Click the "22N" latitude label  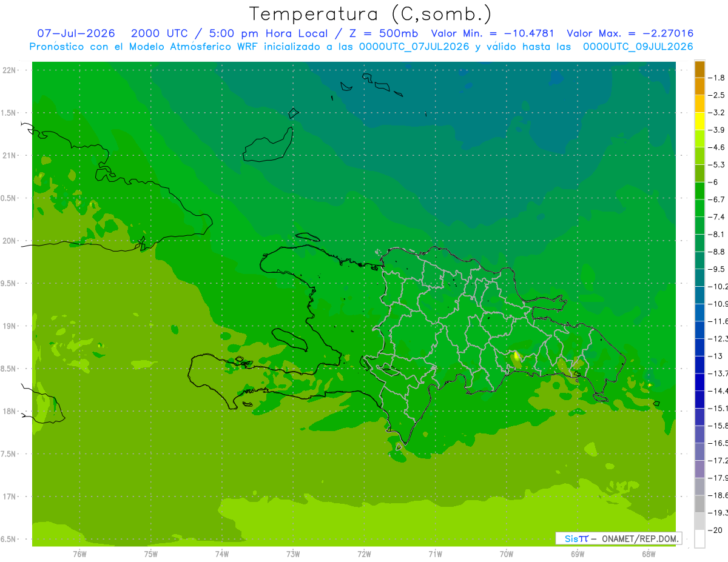[10, 70]
